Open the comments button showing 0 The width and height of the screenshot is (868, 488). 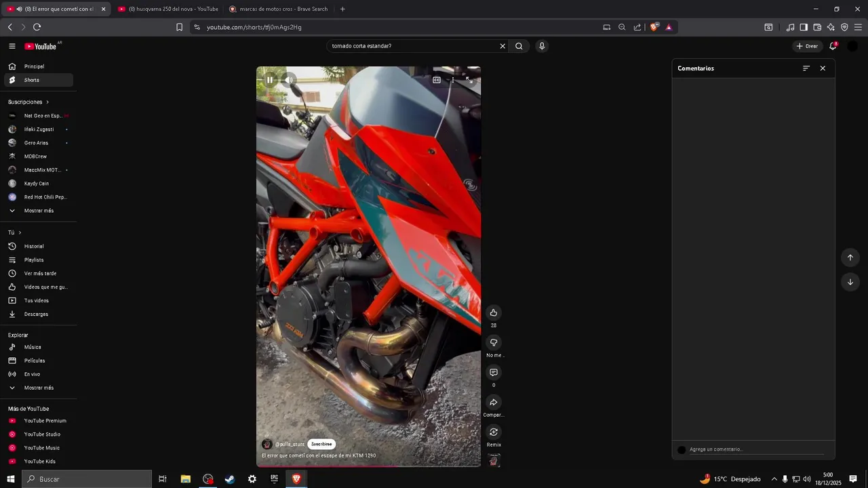click(x=494, y=372)
